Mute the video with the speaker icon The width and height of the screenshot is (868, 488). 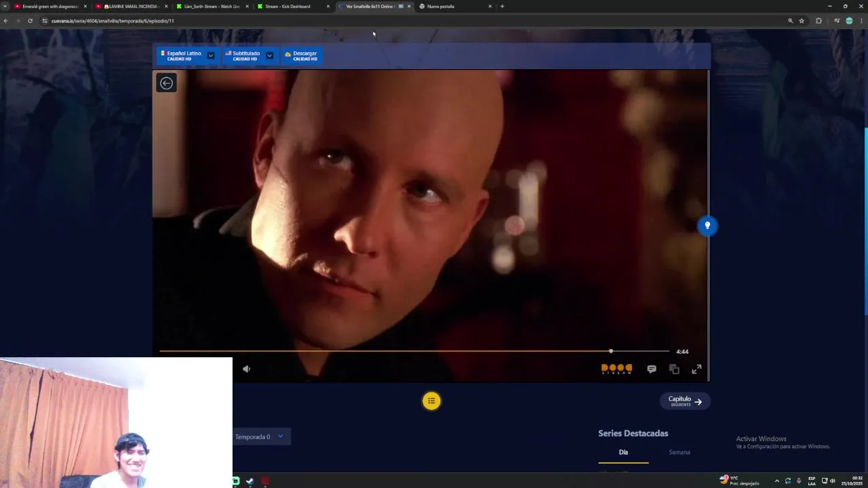click(246, 369)
